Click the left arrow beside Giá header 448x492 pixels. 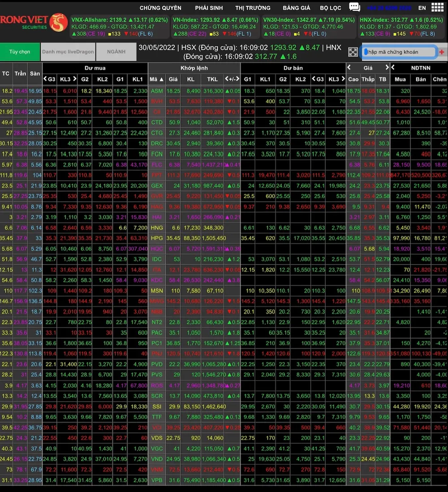tap(349, 68)
